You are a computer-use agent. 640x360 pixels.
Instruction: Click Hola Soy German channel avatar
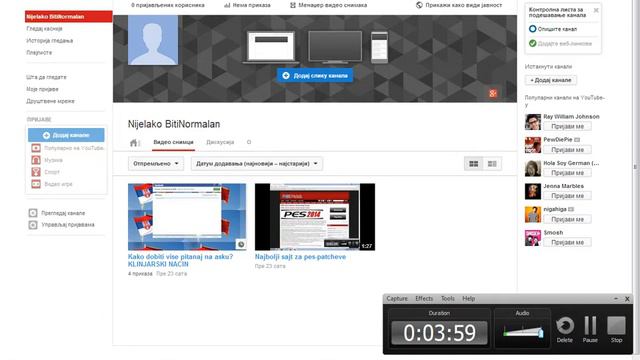tap(533, 168)
